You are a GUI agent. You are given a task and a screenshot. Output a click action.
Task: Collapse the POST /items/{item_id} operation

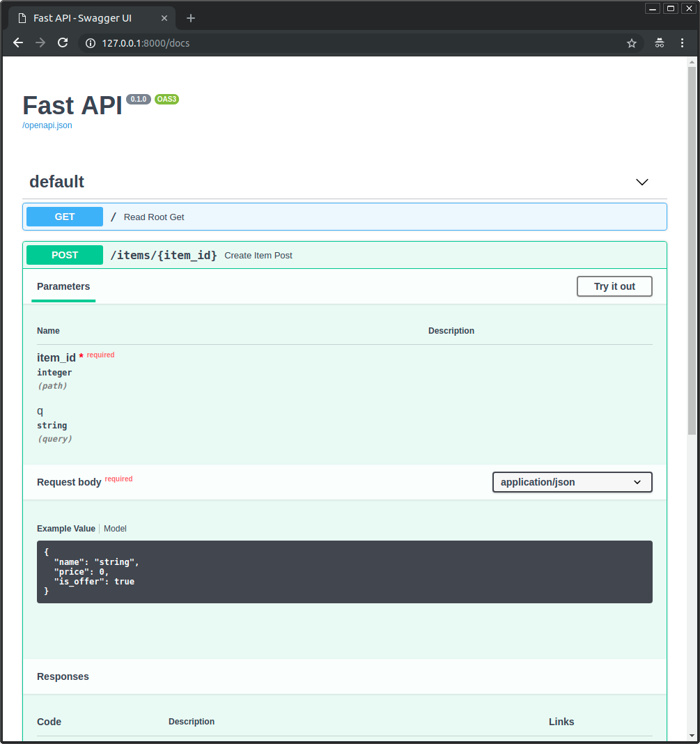point(344,255)
